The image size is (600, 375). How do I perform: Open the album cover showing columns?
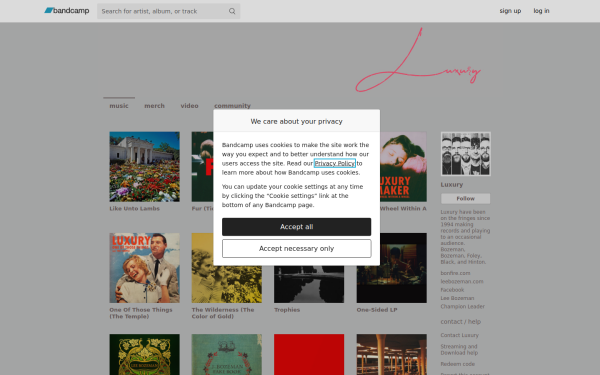click(x=391, y=354)
